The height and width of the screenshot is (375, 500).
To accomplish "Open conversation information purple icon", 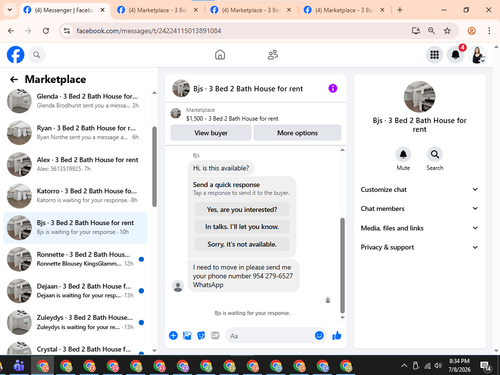I will click(333, 88).
